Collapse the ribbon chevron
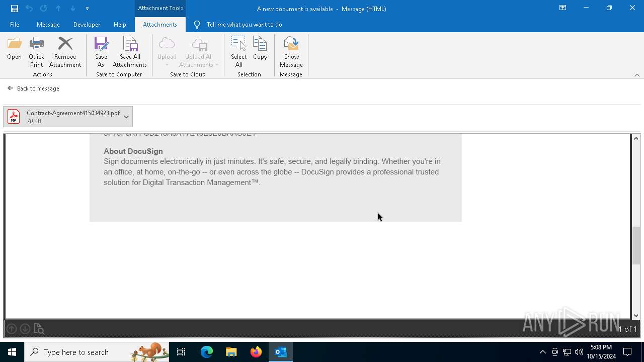 tap(637, 75)
